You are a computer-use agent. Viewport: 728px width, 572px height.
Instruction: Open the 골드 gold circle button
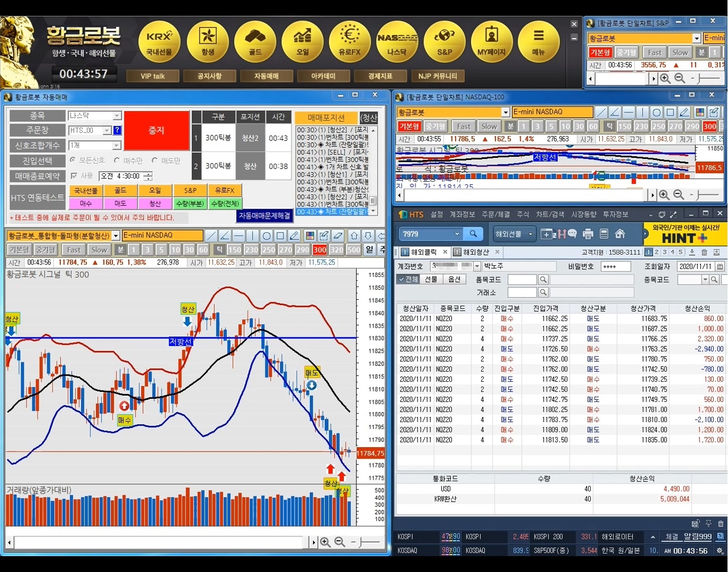pyautogui.click(x=255, y=42)
